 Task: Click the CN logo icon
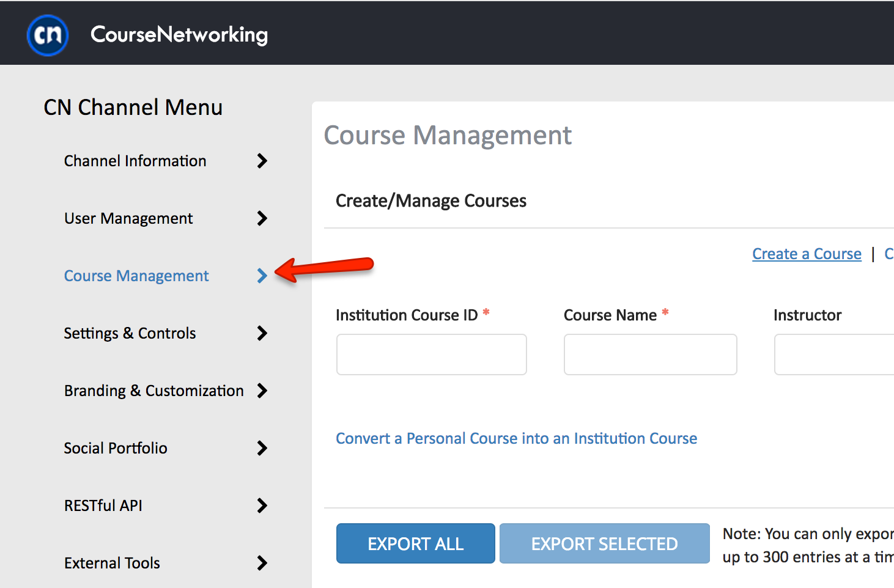48,35
